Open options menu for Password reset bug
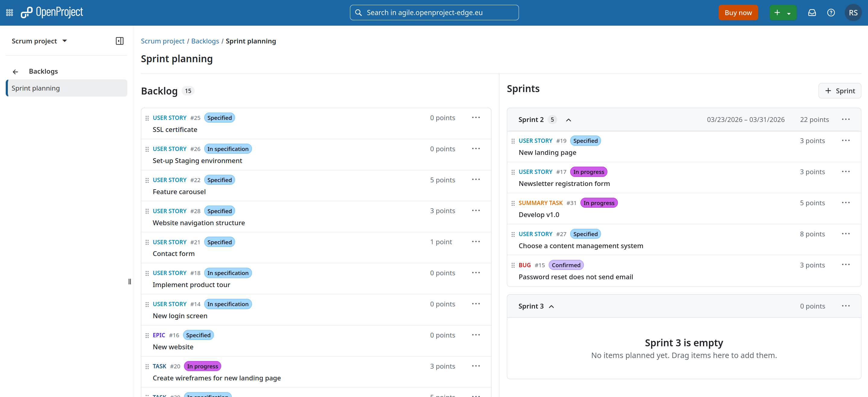This screenshot has height=397, width=868. point(846,264)
